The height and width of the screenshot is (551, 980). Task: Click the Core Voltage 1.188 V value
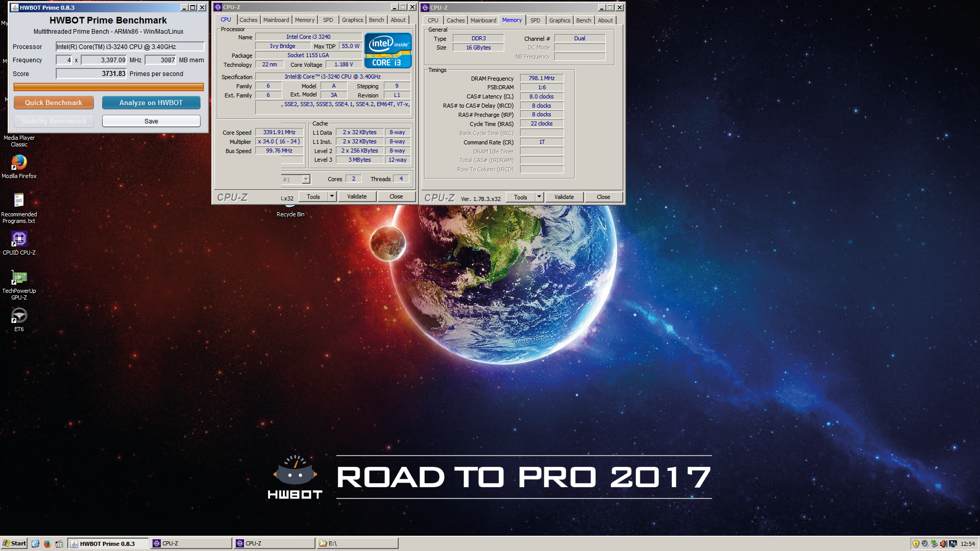coord(344,64)
